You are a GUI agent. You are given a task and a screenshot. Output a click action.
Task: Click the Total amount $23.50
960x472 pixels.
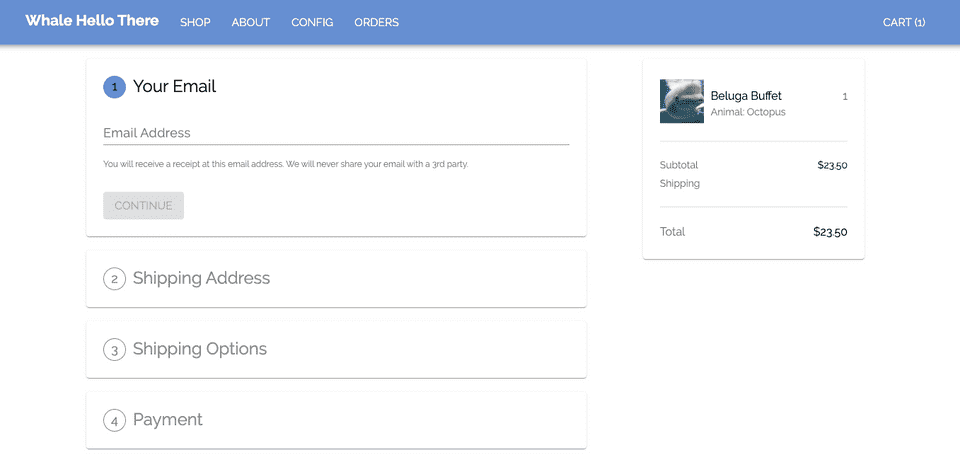click(x=830, y=231)
